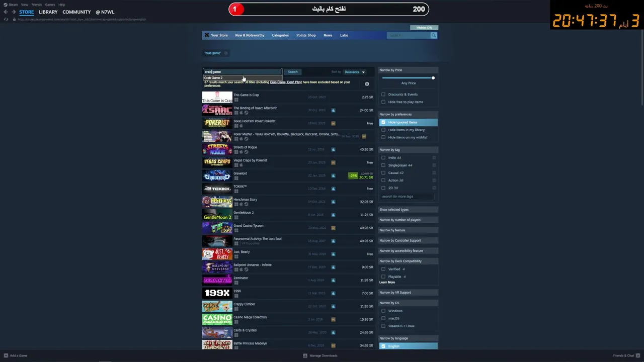Viewport: 644px width, 362px height.
Task: Click review icon on TOXIKK row
Action: pos(333,189)
